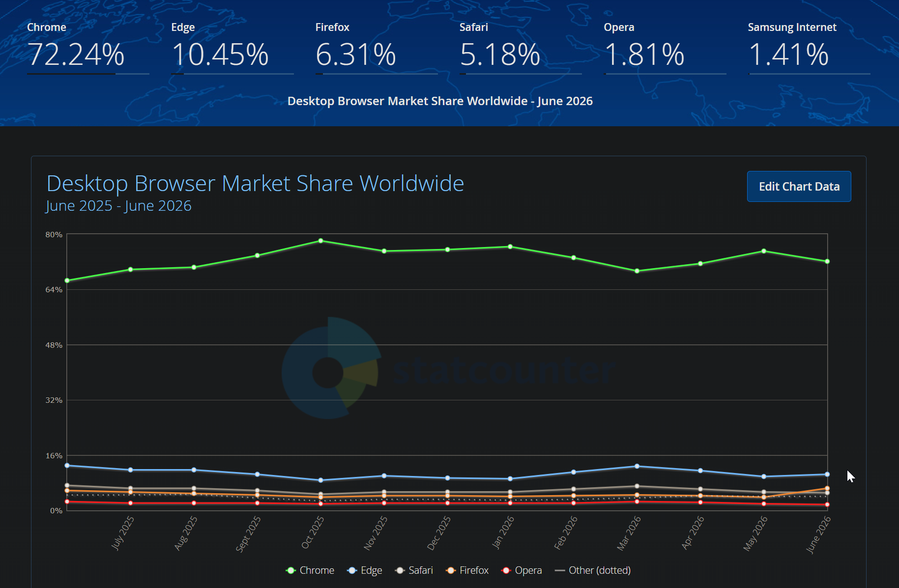
Task: Hide the Safari series via the legend
Action: pos(414,570)
